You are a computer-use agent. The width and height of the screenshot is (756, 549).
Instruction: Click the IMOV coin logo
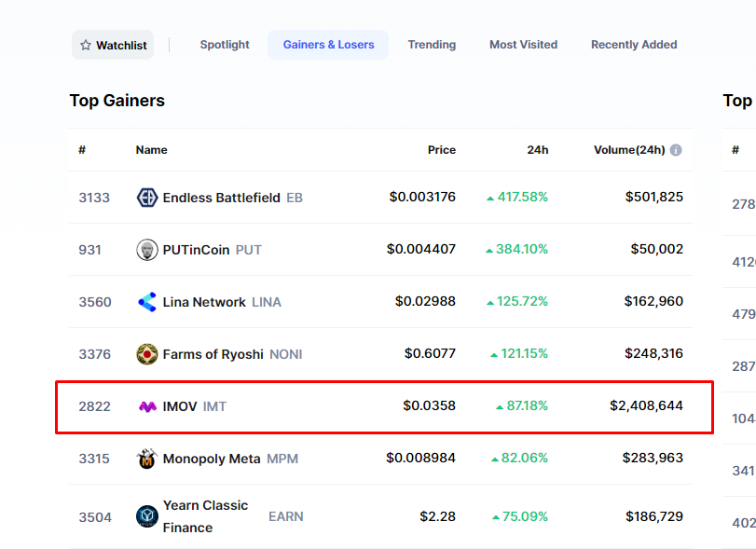point(147,406)
